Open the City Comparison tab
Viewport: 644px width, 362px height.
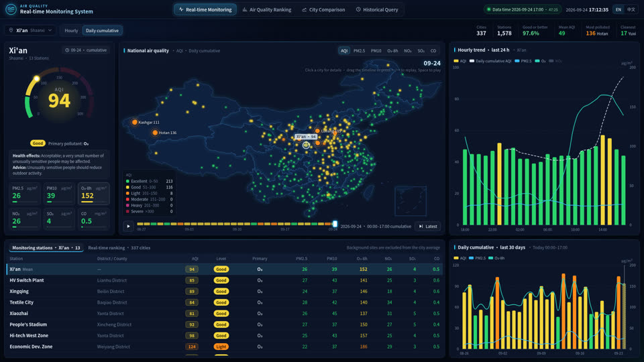tap(323, 9)
